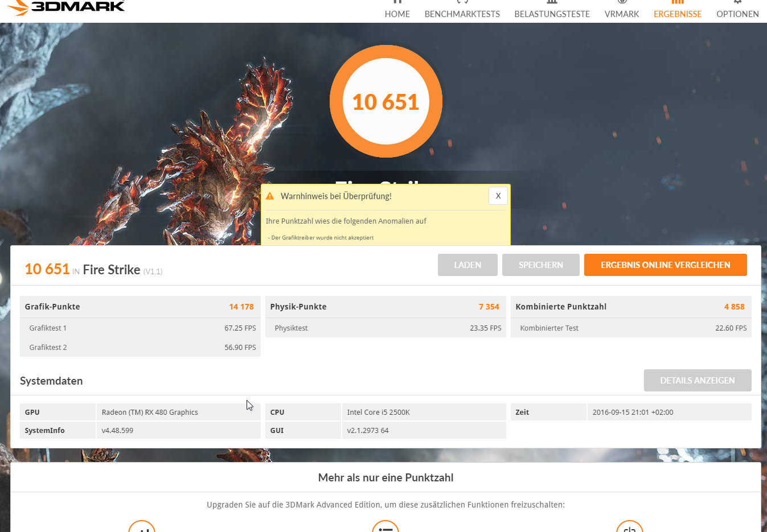The height and width of the screenshot is (532, 767).
Task: Click 'Mehr als nur eine Punktzahl' heading
Action: pyautogui.click(x=385, y=478)
